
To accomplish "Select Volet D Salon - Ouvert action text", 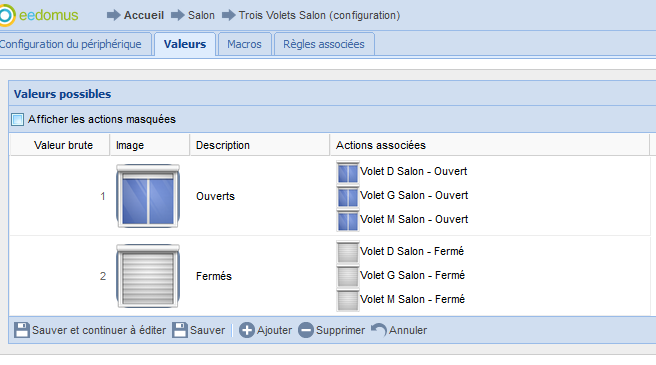I will point(413,171).
